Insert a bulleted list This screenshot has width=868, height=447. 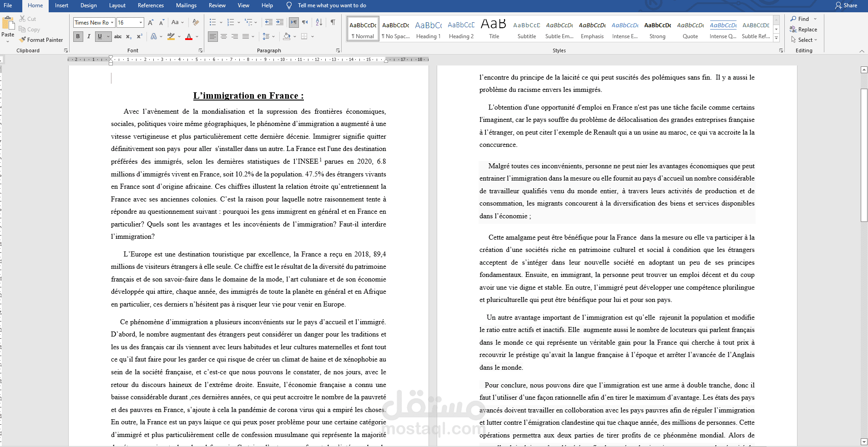tap(212, 22)
